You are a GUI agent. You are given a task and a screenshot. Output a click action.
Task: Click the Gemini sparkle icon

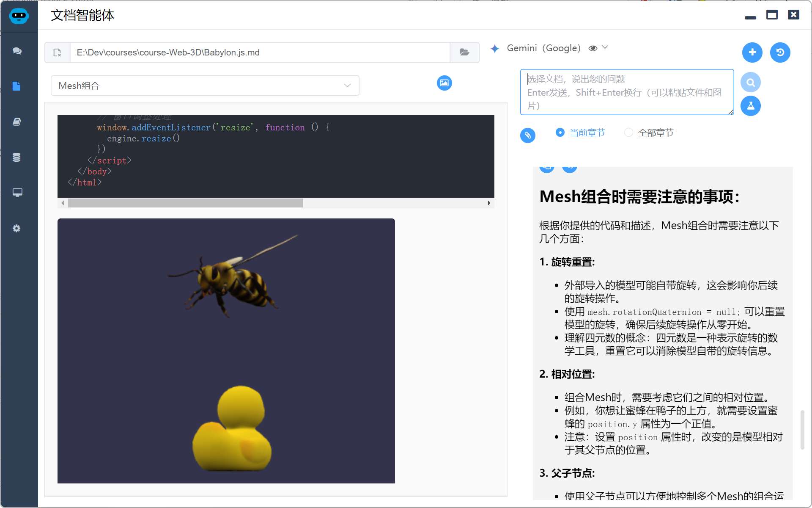pyautogui.click(x=495, y=49)
